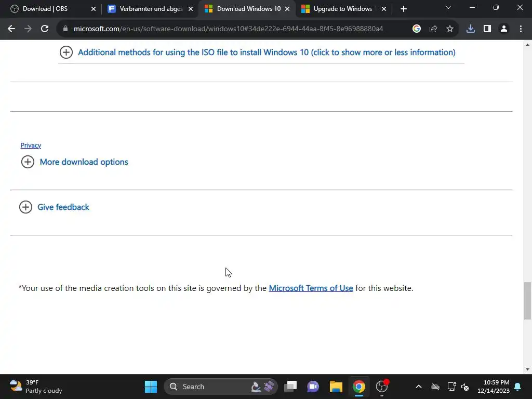This screenshot has width=532, height=399.
Task: Open clock and calendar 10:59 PM
Action: 494,387
